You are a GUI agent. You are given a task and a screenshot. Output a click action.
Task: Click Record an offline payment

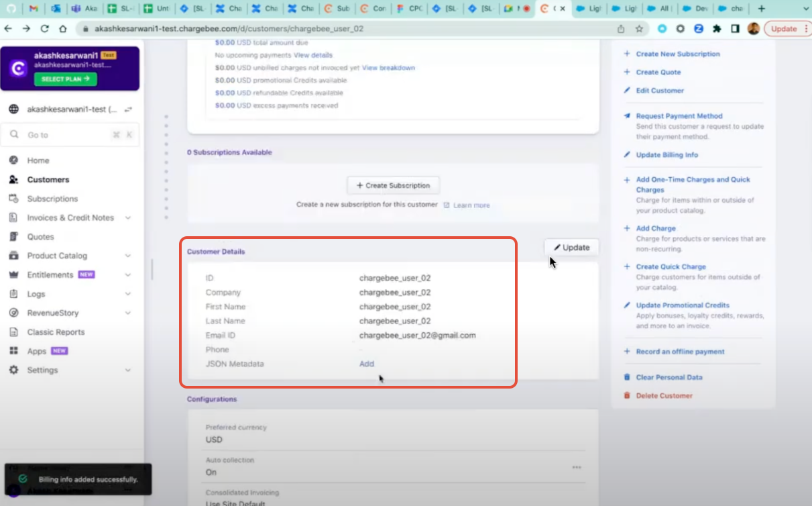(681, 351)
